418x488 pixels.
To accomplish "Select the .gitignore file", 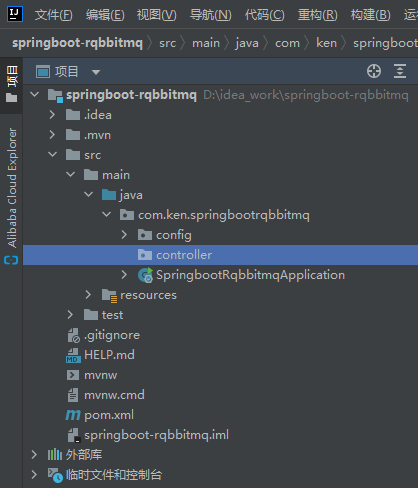I will pos(112,335).
